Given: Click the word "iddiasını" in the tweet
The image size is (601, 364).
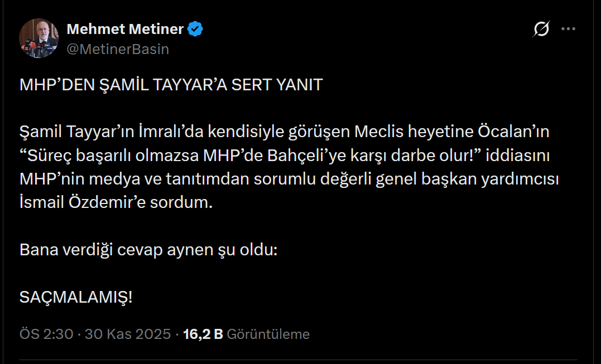Looking at the screenshot, I should pos(518,157).
